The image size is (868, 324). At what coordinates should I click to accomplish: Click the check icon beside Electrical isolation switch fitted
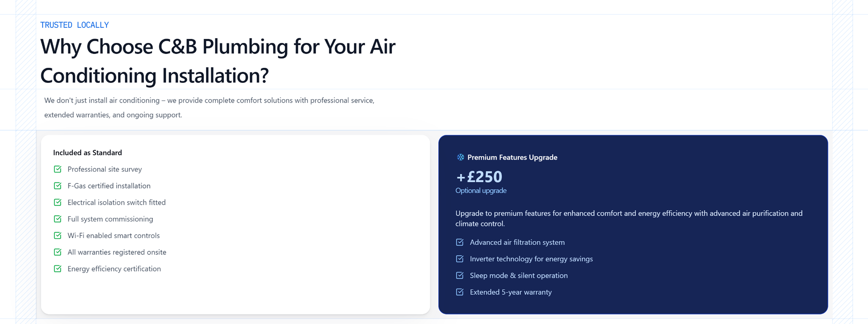(x=58, y=202)
